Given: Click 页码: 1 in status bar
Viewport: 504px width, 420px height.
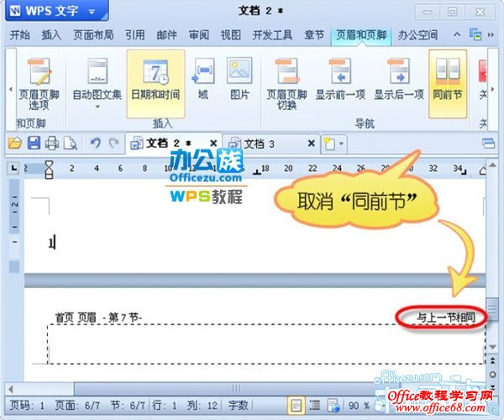Looking at the screenshot, I should [x=27, y=406].
